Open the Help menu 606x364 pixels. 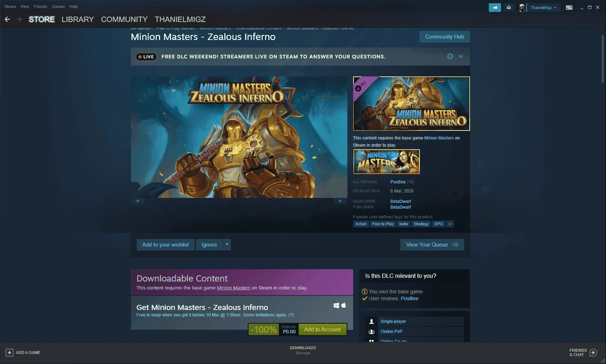tap(74, 6)
